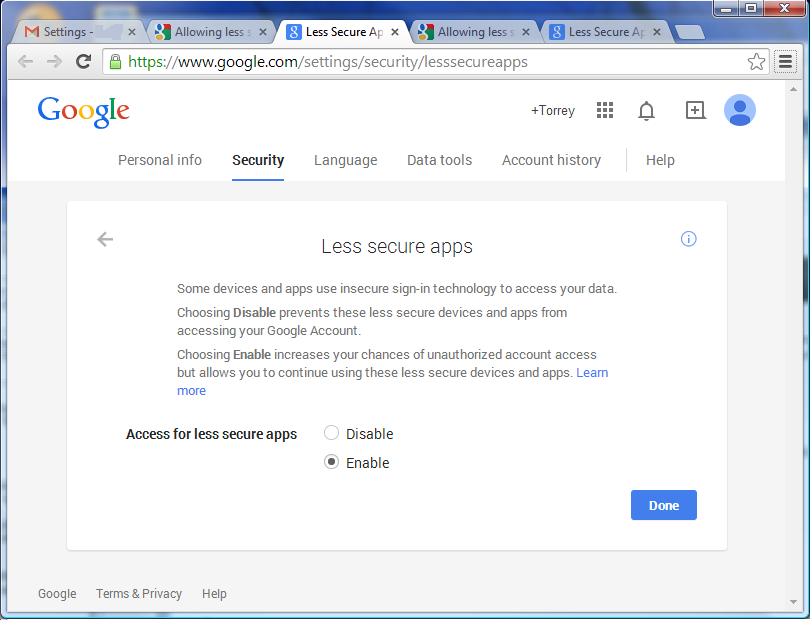This screenshot has height=620, width=810.
Task: Open the Language section
Action: [x=346, y=160]
